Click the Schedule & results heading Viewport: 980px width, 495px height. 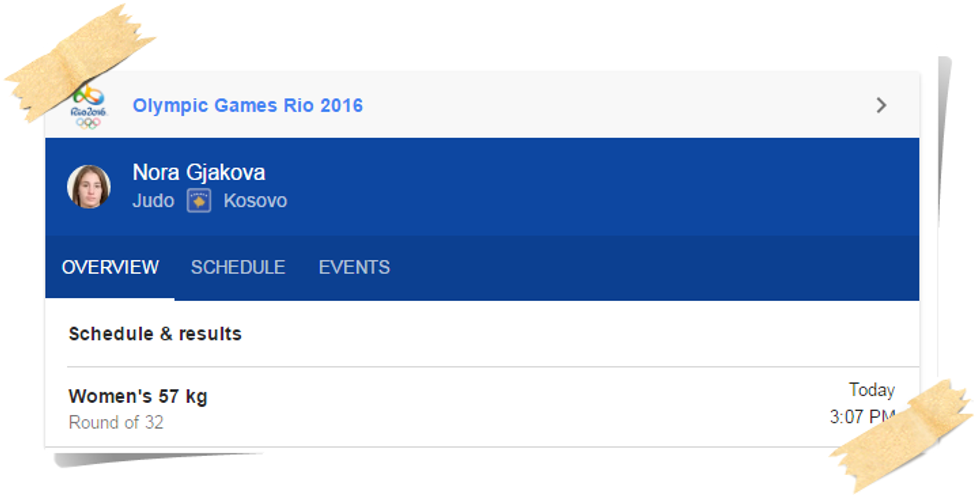(x=155, y=334)
